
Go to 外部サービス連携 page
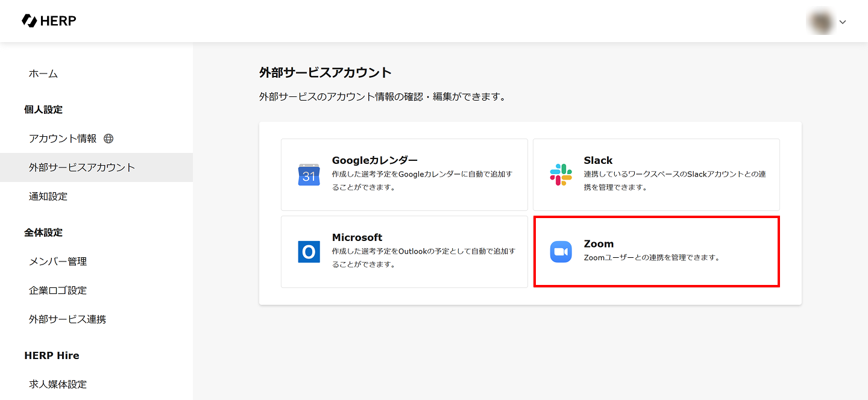point(68,319)
